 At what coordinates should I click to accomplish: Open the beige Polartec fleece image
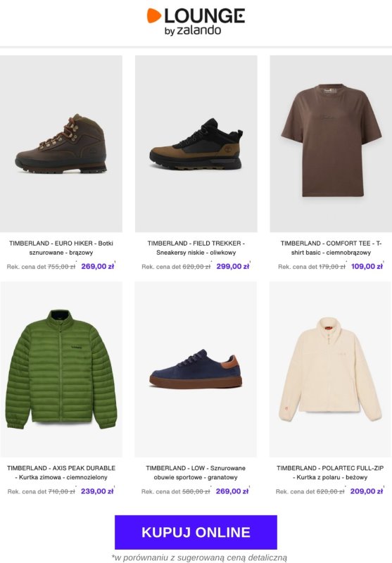point(331,369)
